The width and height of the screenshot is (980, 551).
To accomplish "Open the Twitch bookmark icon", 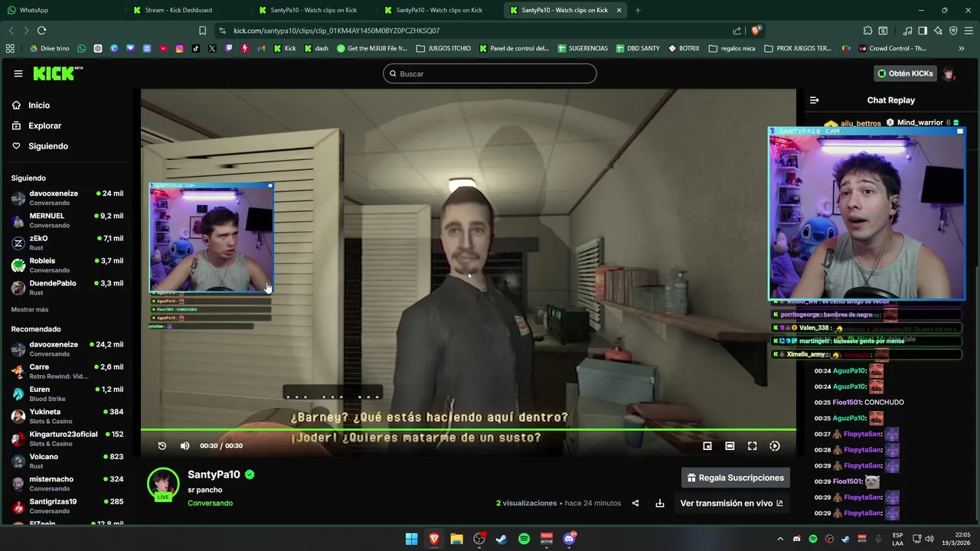I will [228, 48].
